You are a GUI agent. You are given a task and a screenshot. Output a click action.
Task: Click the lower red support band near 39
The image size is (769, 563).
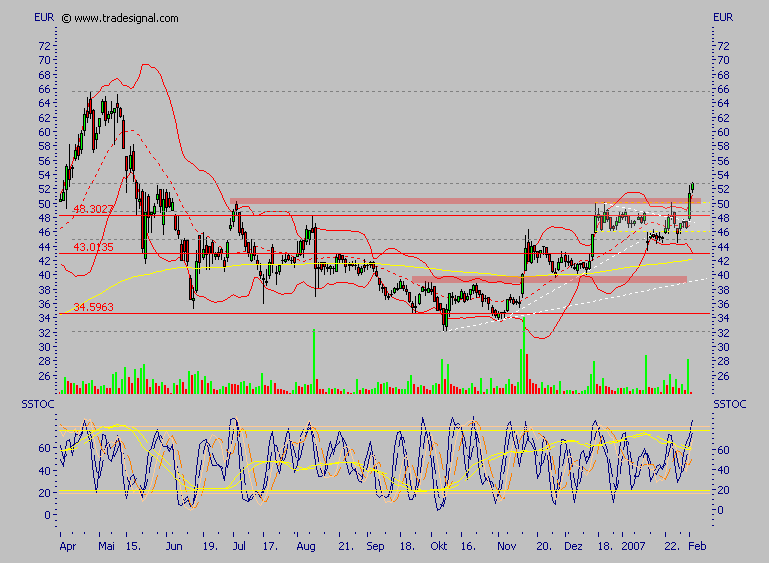tap(548, 279)
